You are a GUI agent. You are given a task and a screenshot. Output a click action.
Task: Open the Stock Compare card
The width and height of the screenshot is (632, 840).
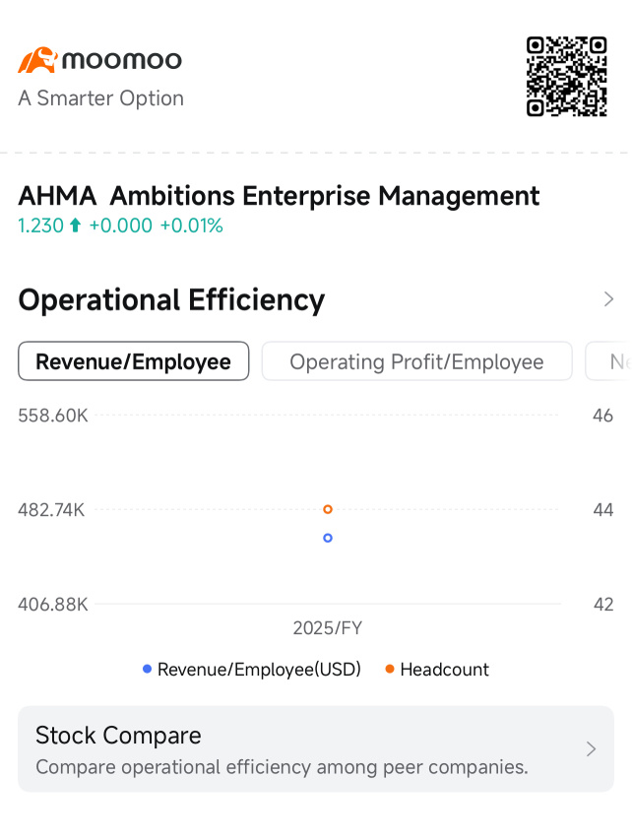316,749
